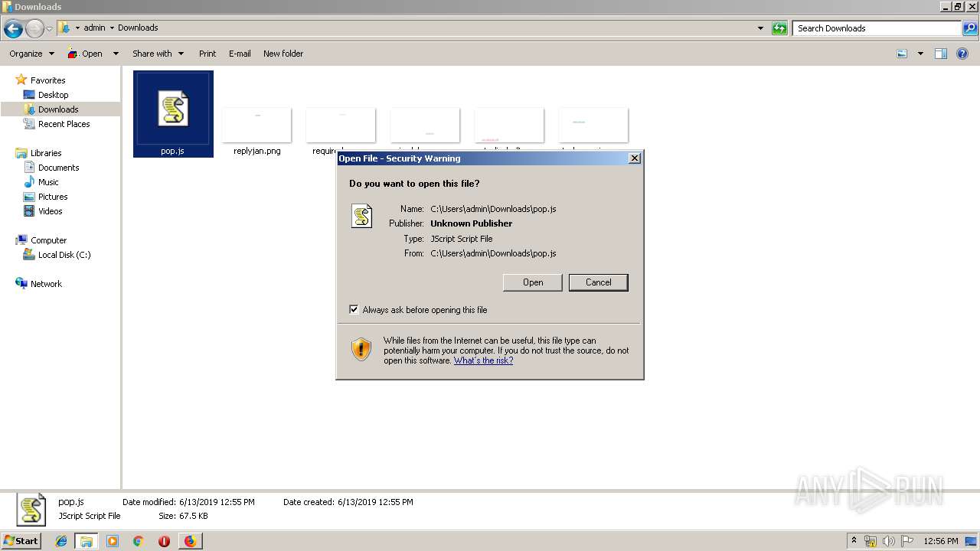Open the recent pages dropdown arrow
Image resolution: width=980 pixels, height=551 pixels.
pyautogui.click(x=50, y=29)
